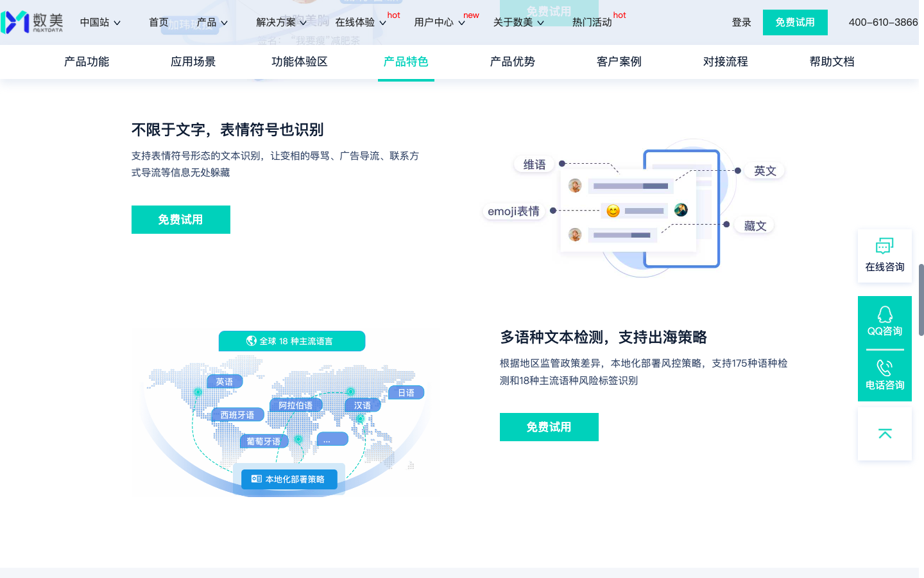Image resolution: width=924 pixels, height=578 pixels.
Task: Switch to the 客户案例 tab
Action: pyautogui.click(x=619, y=62)
